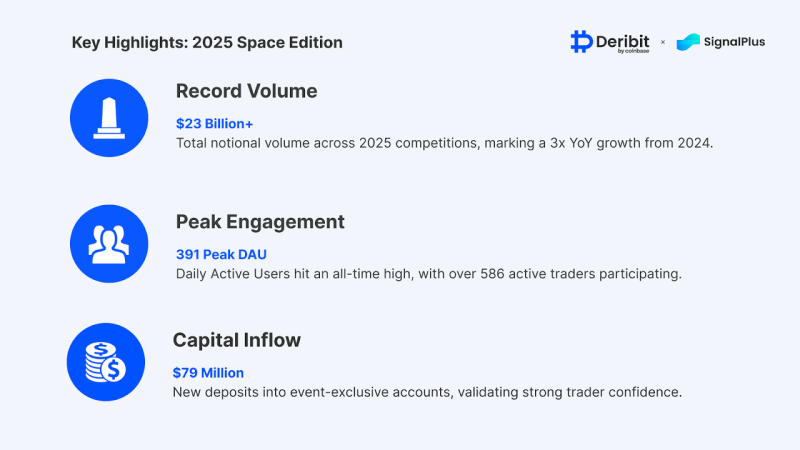Click the "$79 Million" figure
The image size is (800, 450).
208,372
